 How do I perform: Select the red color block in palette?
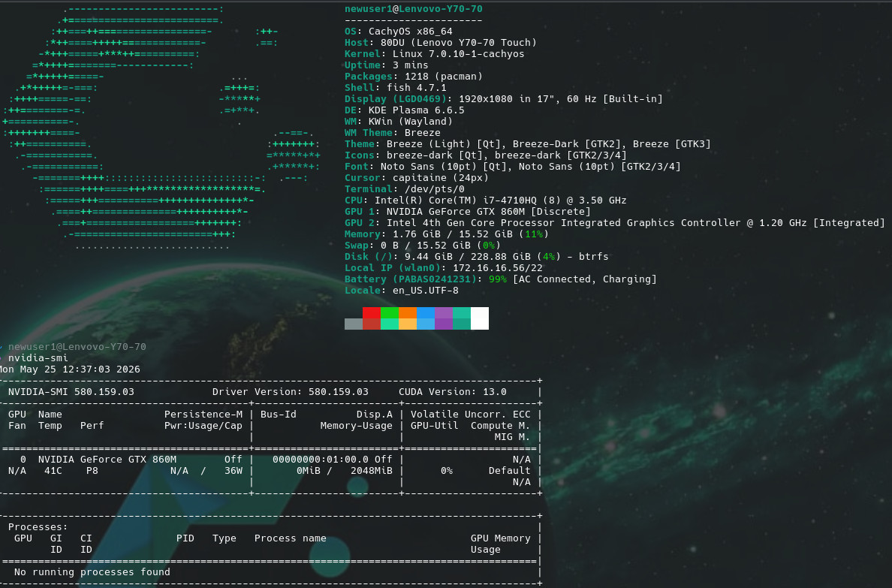click(x=372, y=312)
